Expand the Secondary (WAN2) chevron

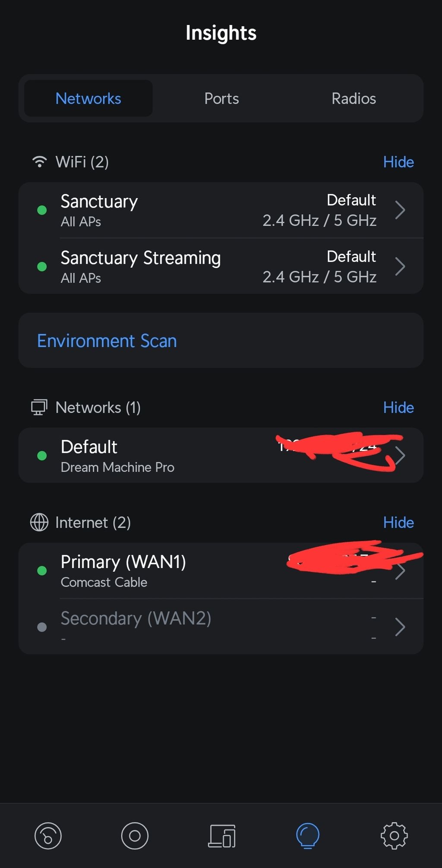point(400,627)
